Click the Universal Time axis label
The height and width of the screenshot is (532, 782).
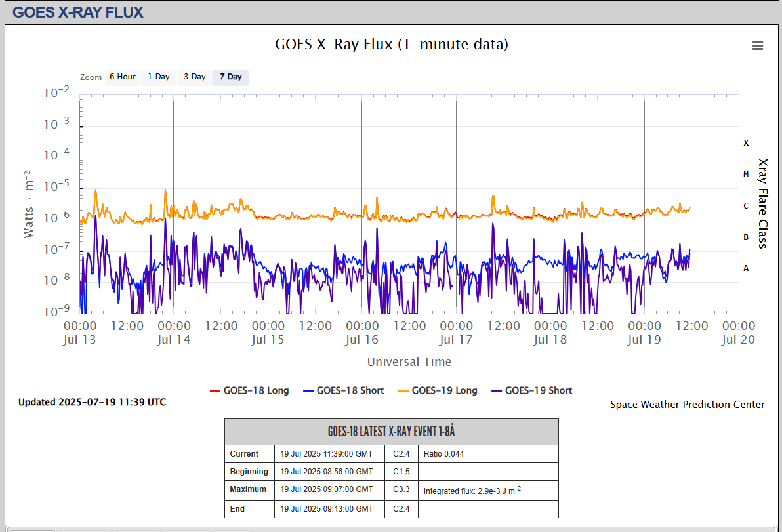409,362
